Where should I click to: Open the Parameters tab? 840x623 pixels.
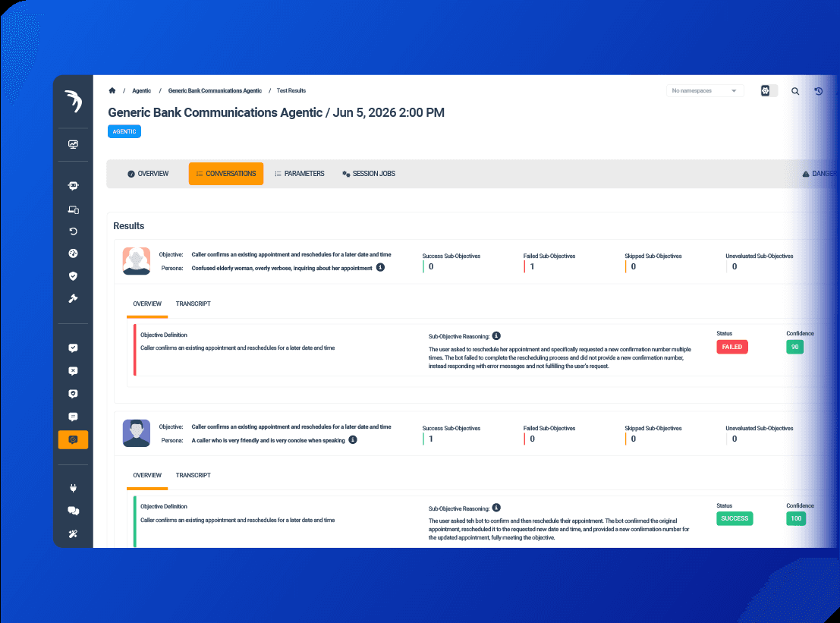pyautogui.click(x=300, y=174)
